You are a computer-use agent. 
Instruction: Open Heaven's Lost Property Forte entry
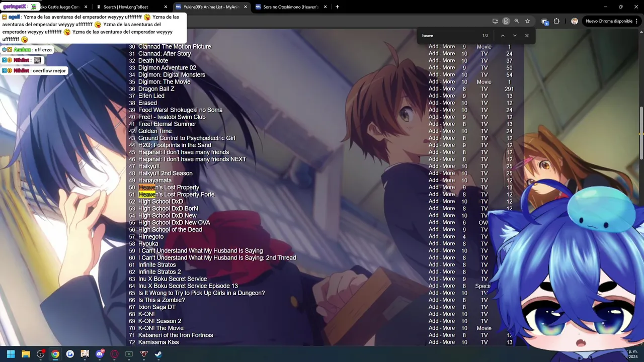coord(176,195)
